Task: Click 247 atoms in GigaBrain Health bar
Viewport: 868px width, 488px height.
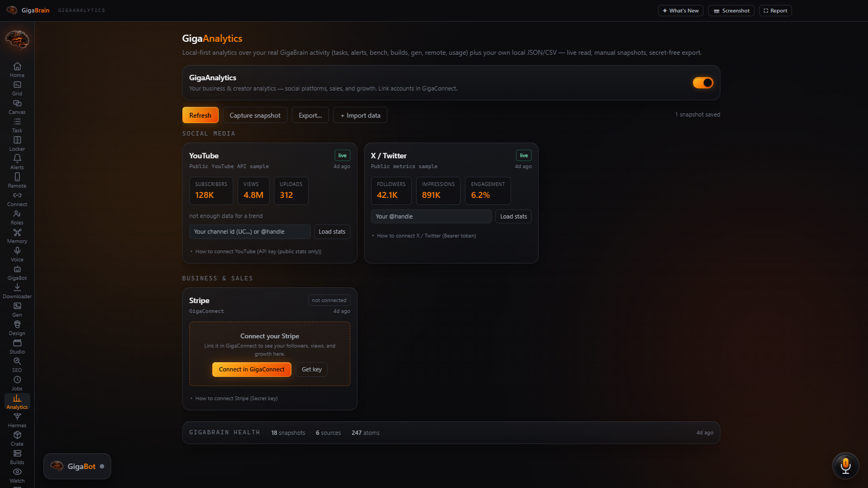Action: tap(366, 433)
